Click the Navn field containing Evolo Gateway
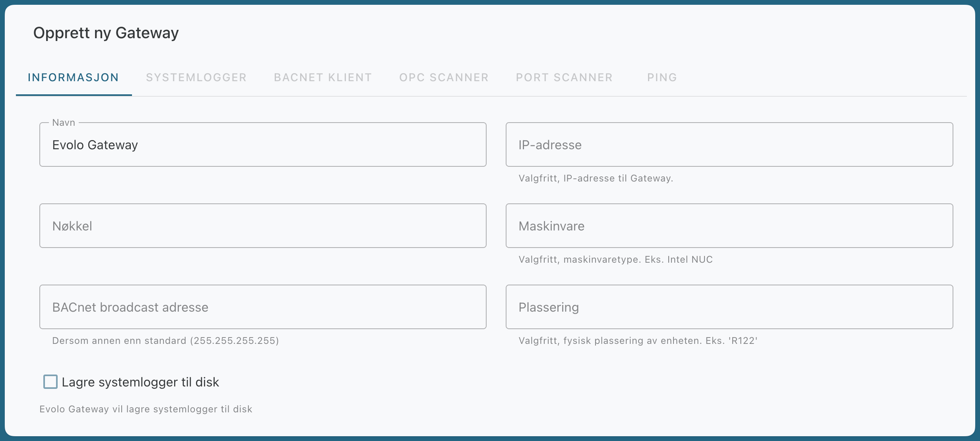This screenshot has width=980, height=441. (x=263, y=144)
